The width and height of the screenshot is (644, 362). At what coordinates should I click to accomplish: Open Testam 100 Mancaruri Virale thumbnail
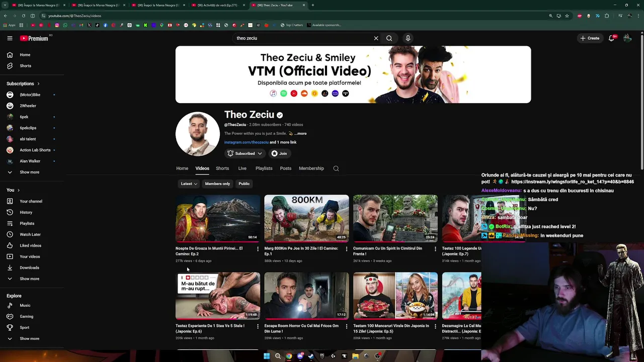pyautogui.click(x=395, y=296)
